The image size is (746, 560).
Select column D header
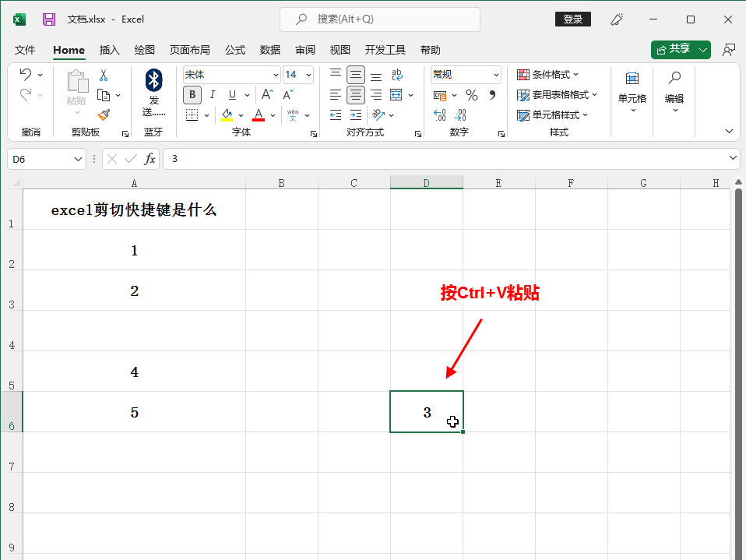(x=426, y=183)
